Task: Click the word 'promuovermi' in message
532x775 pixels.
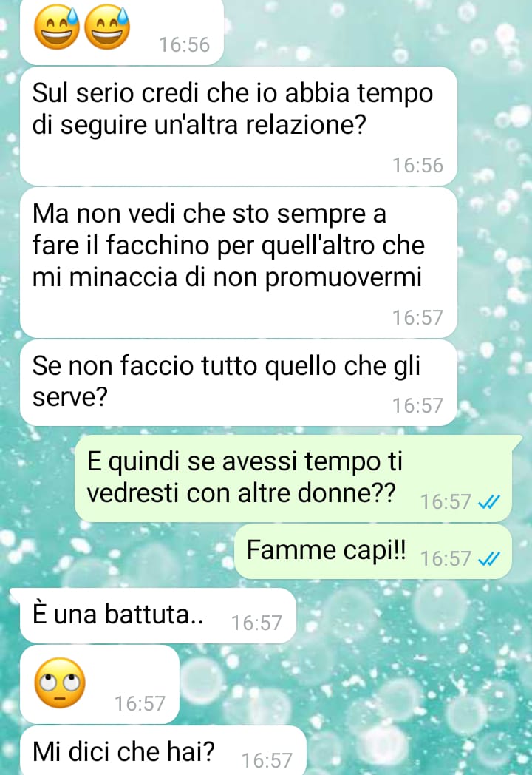Action: point(344,278)
